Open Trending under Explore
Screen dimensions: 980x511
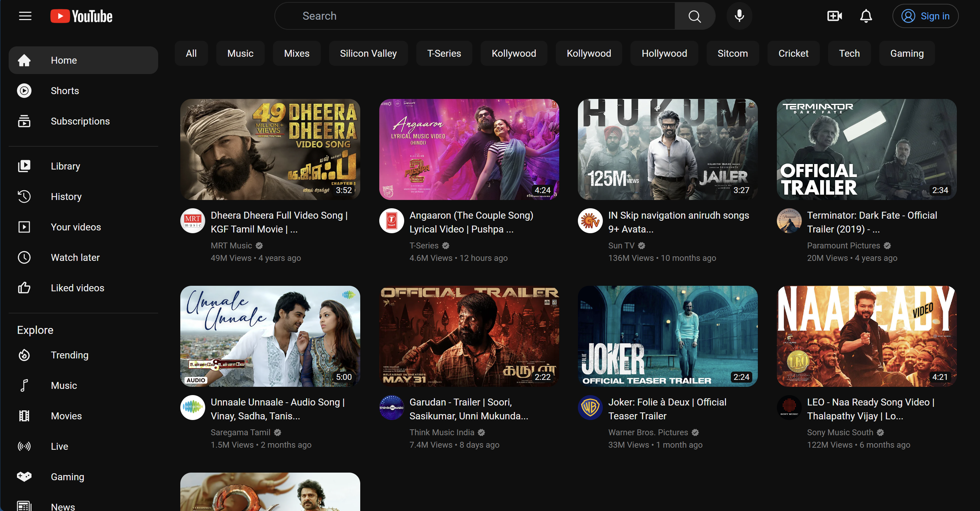(x=83, y=355)
